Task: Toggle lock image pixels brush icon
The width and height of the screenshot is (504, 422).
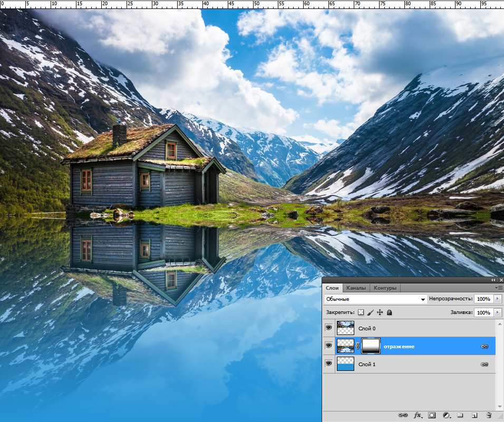Action: coord(370,312)
